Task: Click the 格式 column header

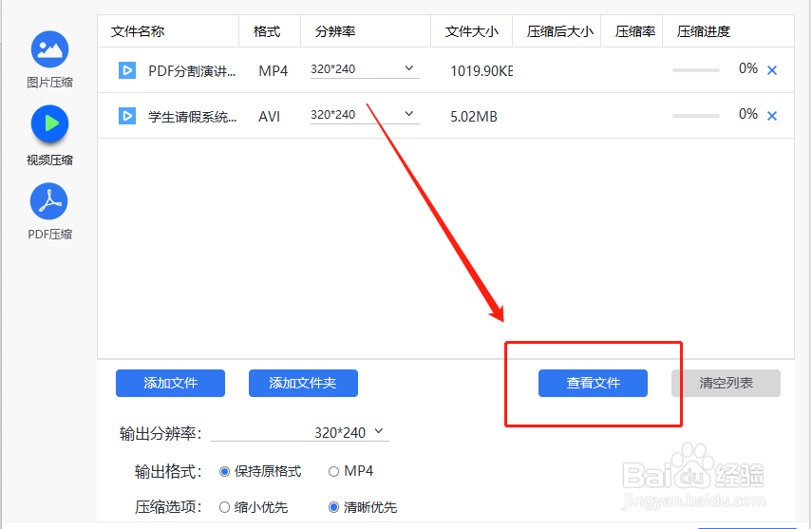Action: (x=267, y=31)
